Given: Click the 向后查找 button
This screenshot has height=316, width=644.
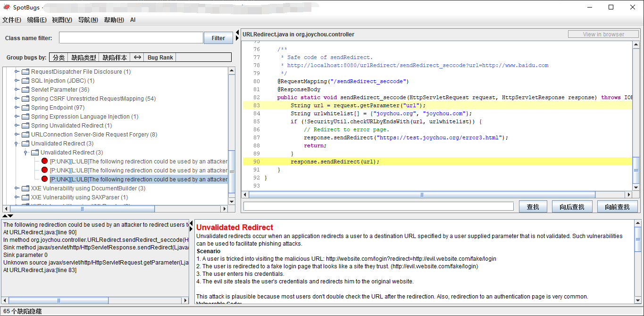Looking at the screenshot, I should coord(572,206).
